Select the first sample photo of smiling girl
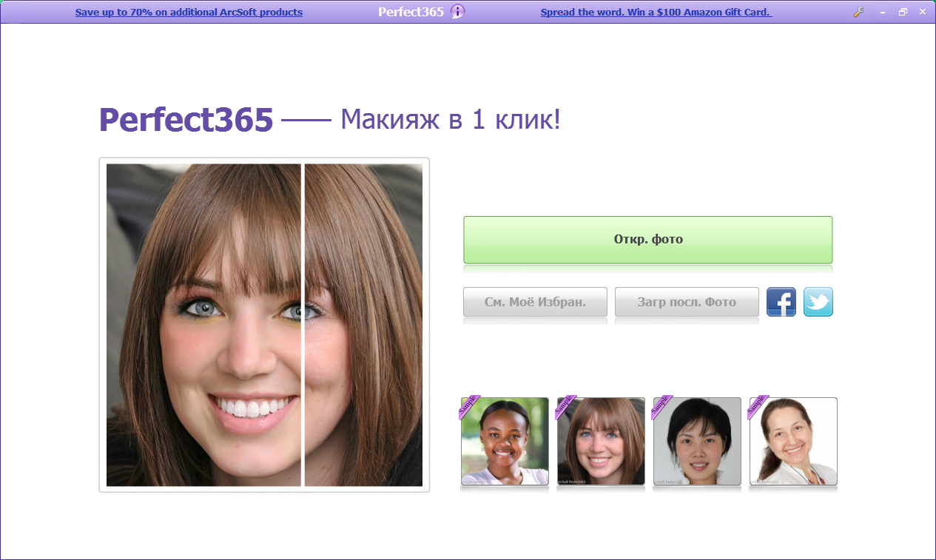The height and width of the screenshot is (560, 936). pyautogui.click(x=505, y=441)
